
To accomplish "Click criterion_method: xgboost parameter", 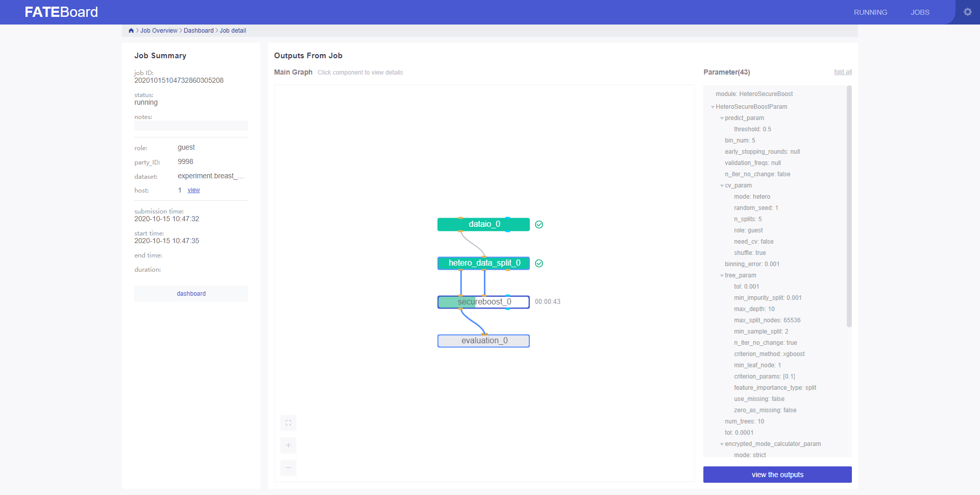I will click(769, 354).
